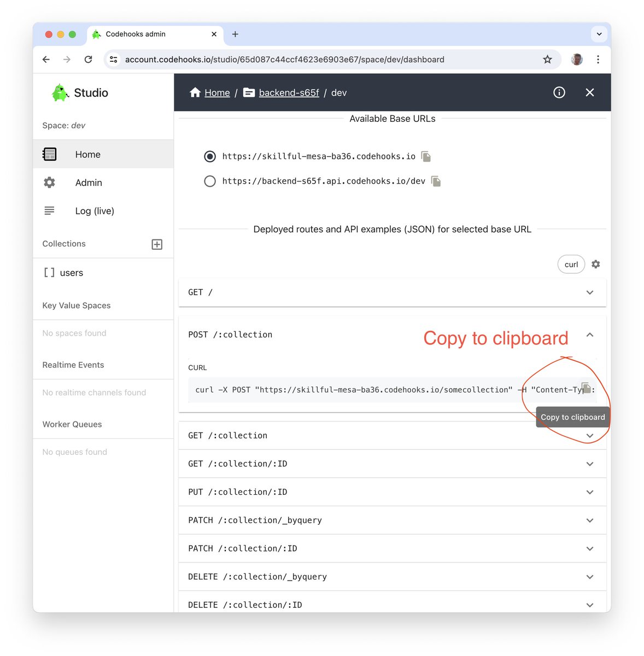Follow the backend-s65f breadcrumb link
This screenshot has height=656, width=644.
point(289,93)
